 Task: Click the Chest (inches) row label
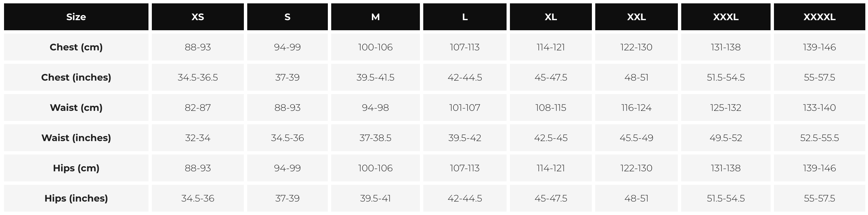(x=76, y=78)
